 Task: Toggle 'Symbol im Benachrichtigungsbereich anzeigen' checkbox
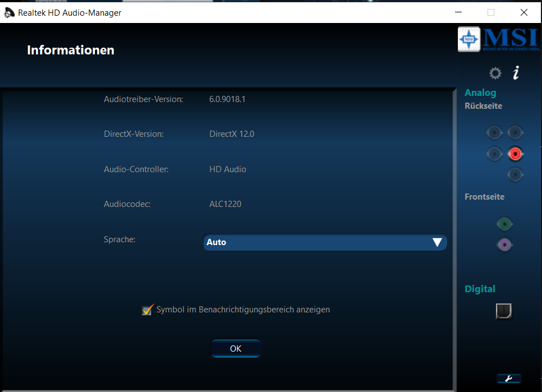tap(148, 310)
